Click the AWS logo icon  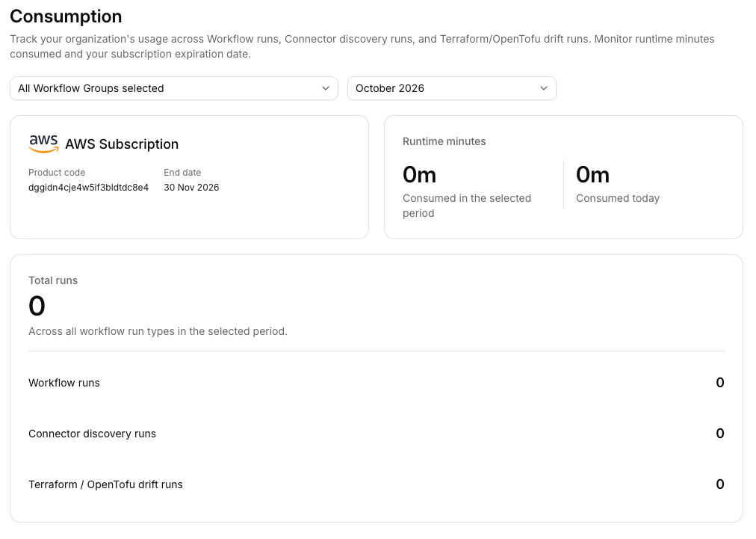(x=43, y=144)
